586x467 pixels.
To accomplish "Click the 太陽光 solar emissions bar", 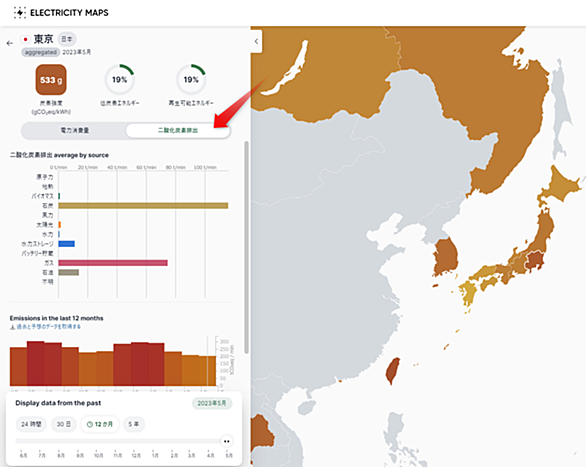I will [60, 225].
